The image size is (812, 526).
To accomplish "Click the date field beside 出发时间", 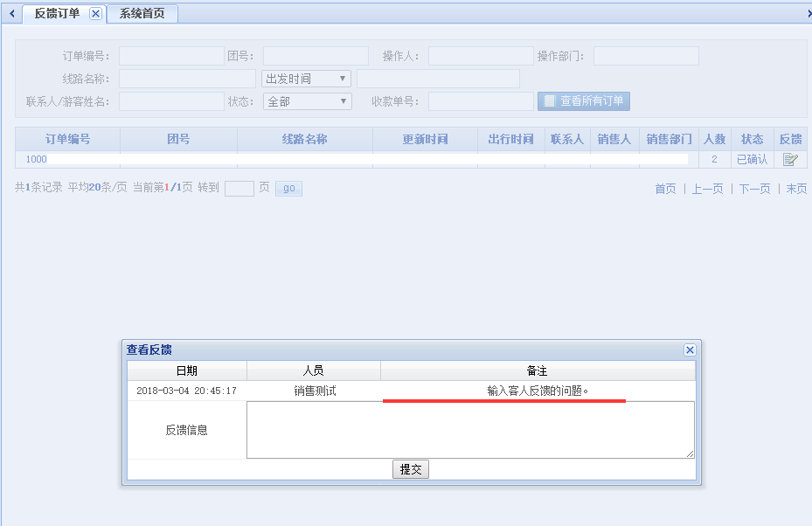I will 438,79.
